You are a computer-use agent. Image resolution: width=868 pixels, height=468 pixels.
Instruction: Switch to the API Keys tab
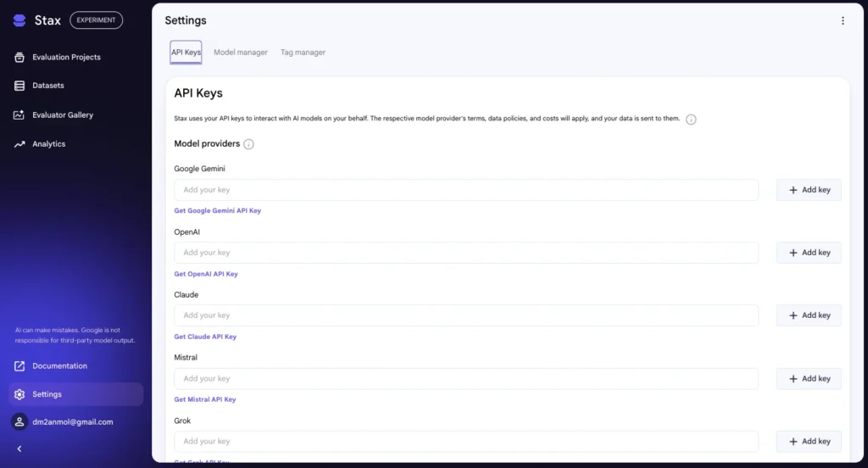pos(186,52)
